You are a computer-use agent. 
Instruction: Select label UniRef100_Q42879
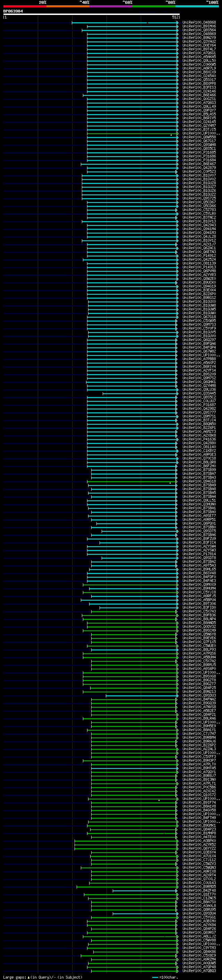(x=199, y=168)
